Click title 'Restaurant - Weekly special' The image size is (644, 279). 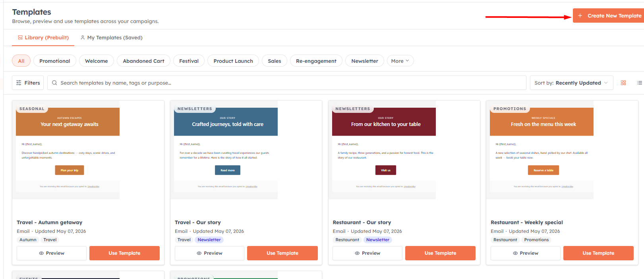point(527,222)
